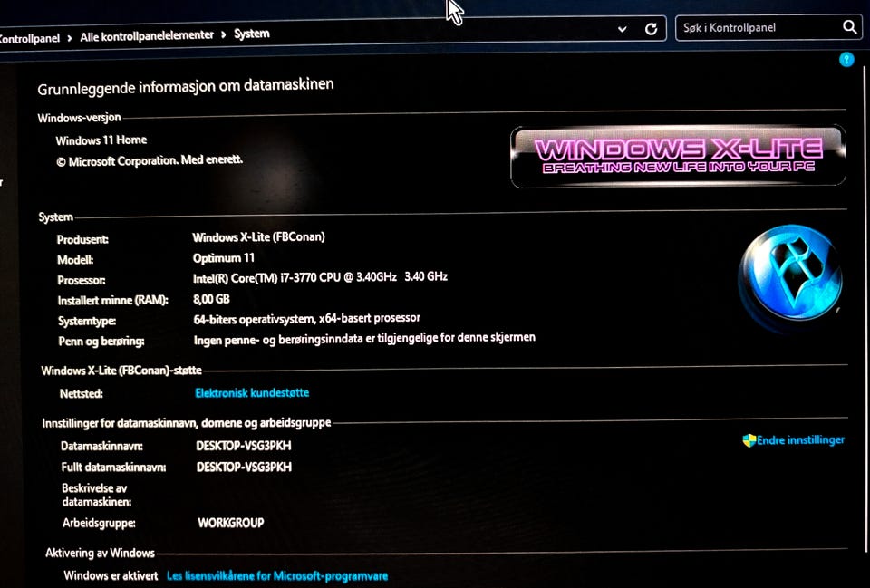This screenshot has width=870, height=588.
Task: Click the model value 'Optimum 11'
Action: point(224,258)
